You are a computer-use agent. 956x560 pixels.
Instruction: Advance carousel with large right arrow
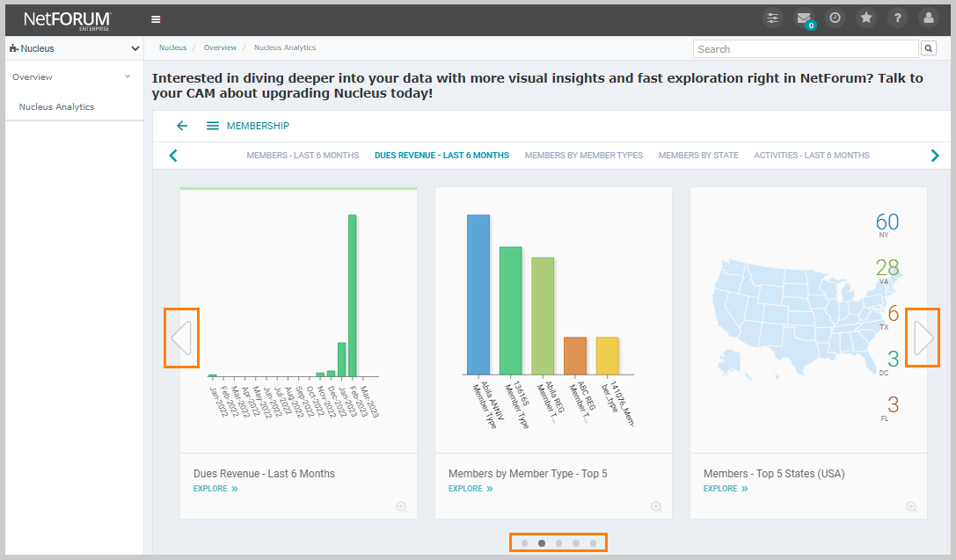point(923,338)
